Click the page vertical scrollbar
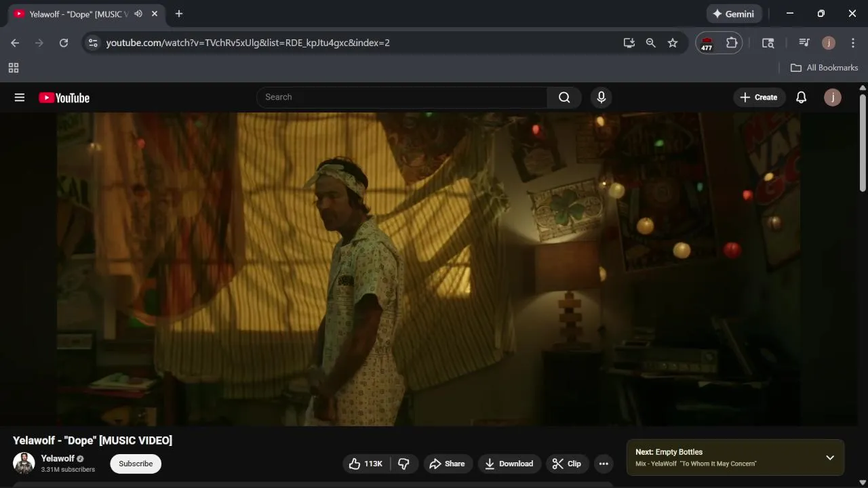Screen dimensions: 868x488 [863, 142]
